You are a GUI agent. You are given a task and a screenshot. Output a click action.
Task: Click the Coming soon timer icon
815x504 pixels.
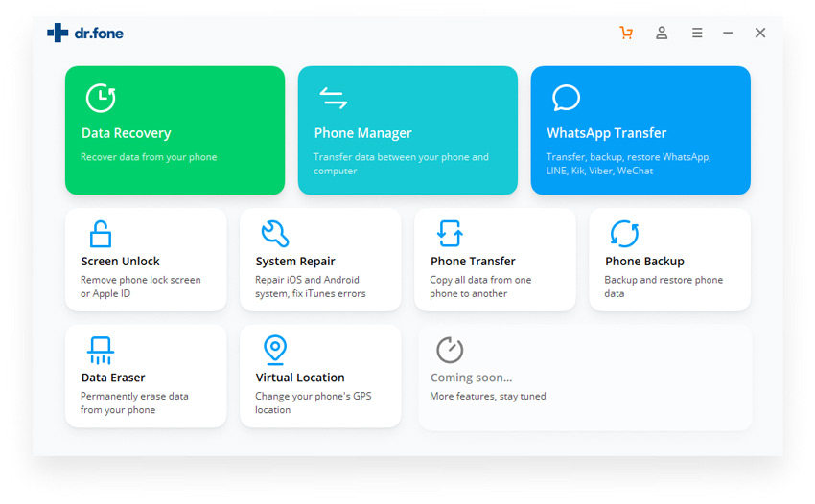pyautogui.click(x=450, y=350)
